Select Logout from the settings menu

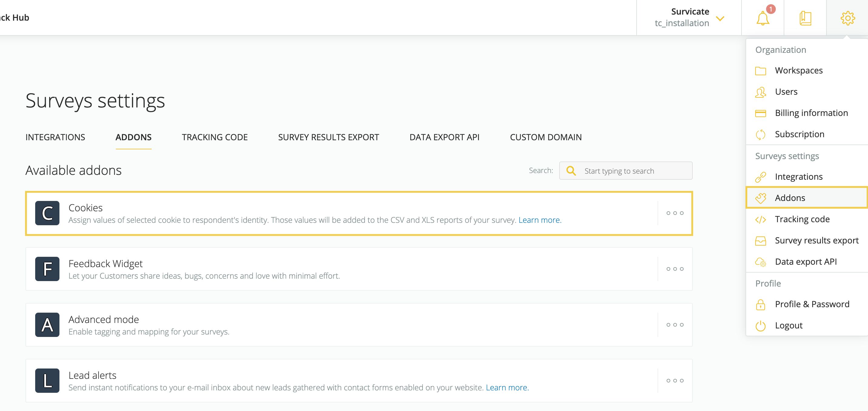tap(807, 326)
